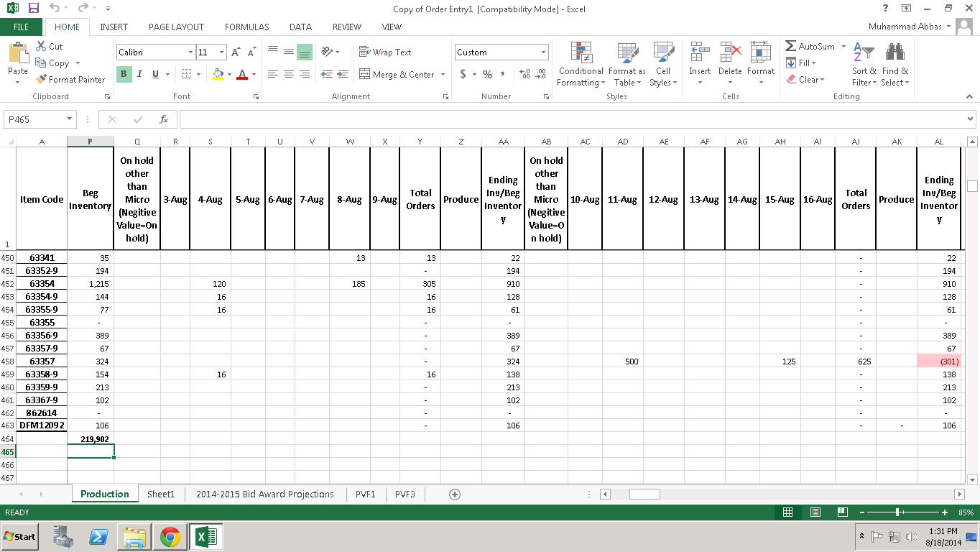Screen dimensions: 980x552
Task: Click the Insert Function fx icon
Action: pyautogui.click(x=163, y=119)
